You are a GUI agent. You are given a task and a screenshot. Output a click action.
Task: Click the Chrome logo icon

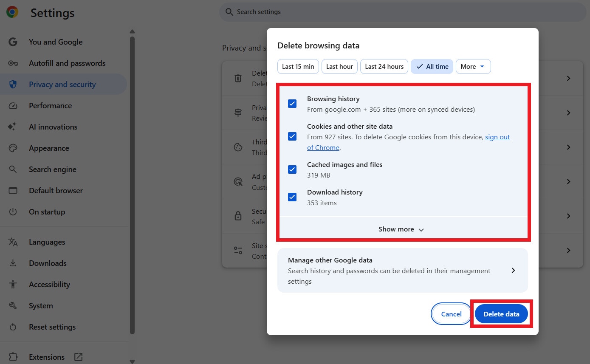[x=12, y=12]
